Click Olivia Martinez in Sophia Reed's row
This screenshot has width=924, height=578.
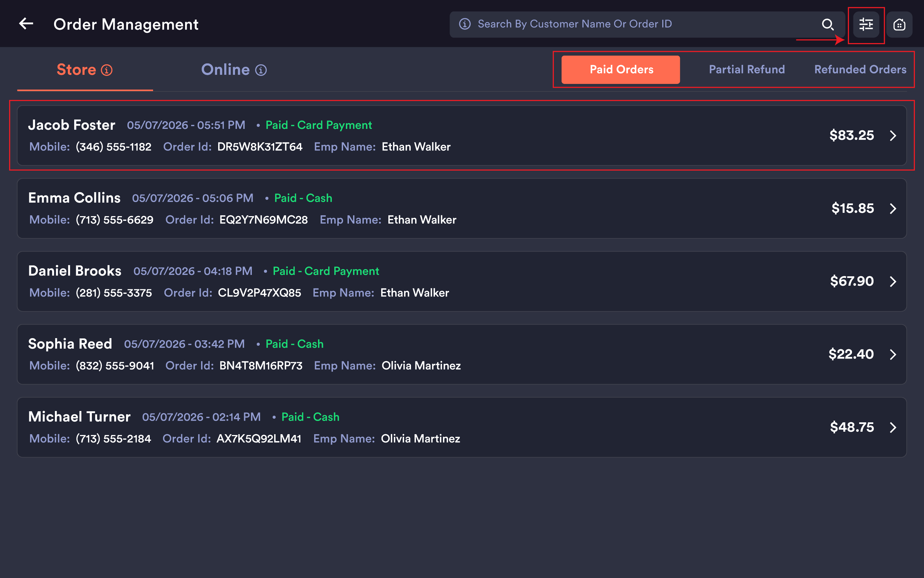421,365
